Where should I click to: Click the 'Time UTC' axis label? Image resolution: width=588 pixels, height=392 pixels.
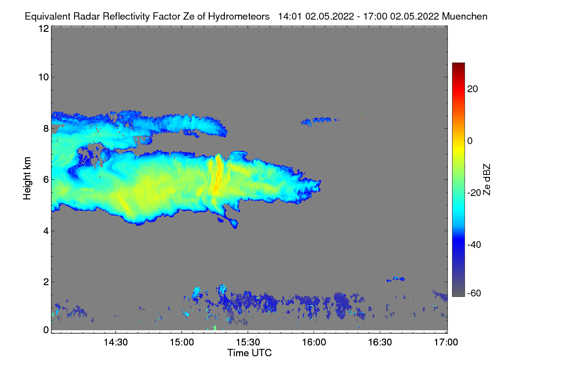[x=249, y=353]
